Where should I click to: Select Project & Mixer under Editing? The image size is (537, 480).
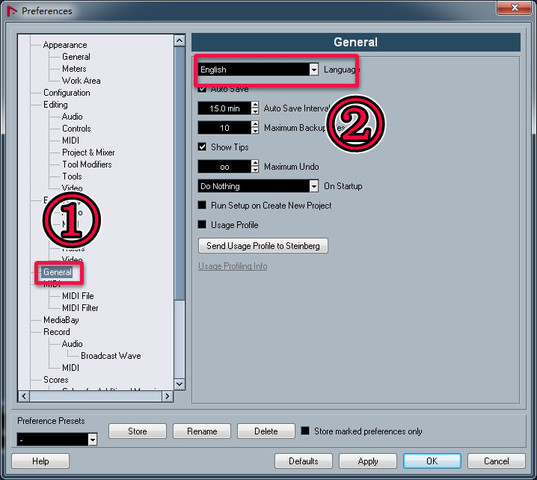pyautogui.click(x=88, y=152)
